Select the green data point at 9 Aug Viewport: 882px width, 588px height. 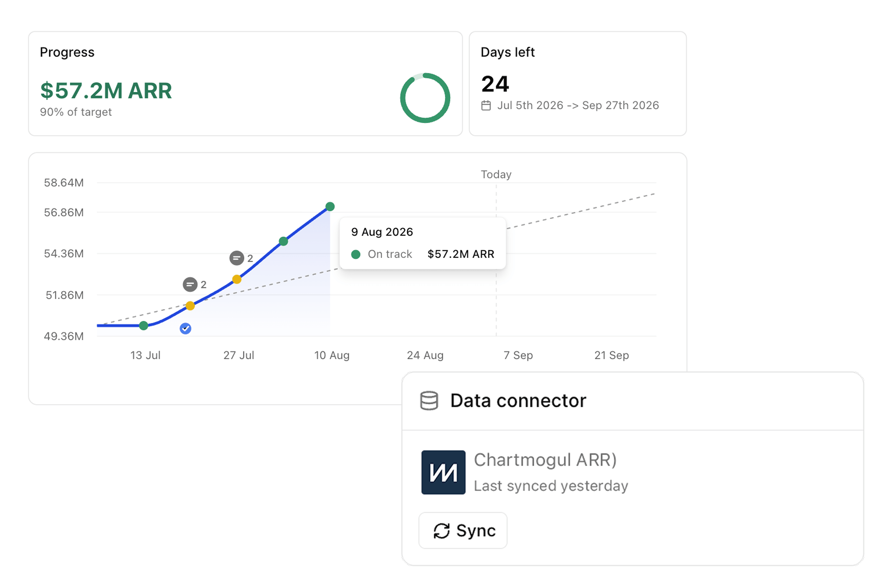[330, 207]
